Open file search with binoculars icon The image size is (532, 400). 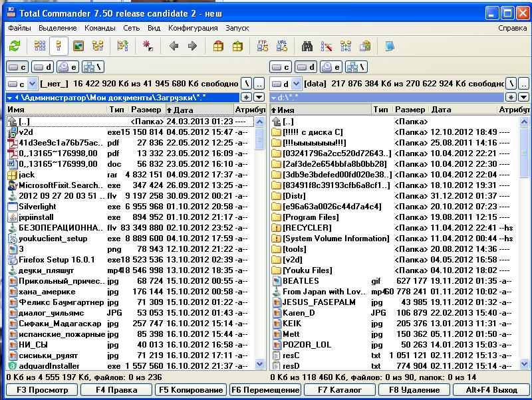(307, 46)
